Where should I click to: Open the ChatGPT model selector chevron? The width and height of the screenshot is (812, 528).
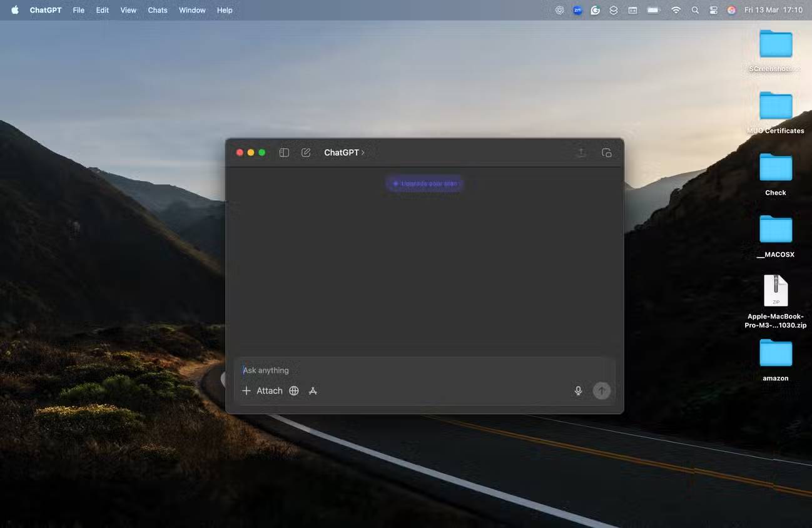pos(363,152)
